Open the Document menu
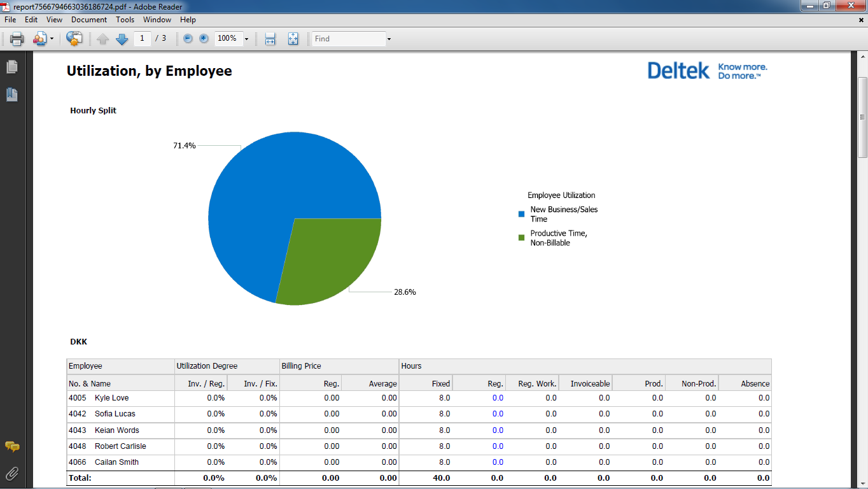This screenshot has height=489, width=868. point(89,20)
